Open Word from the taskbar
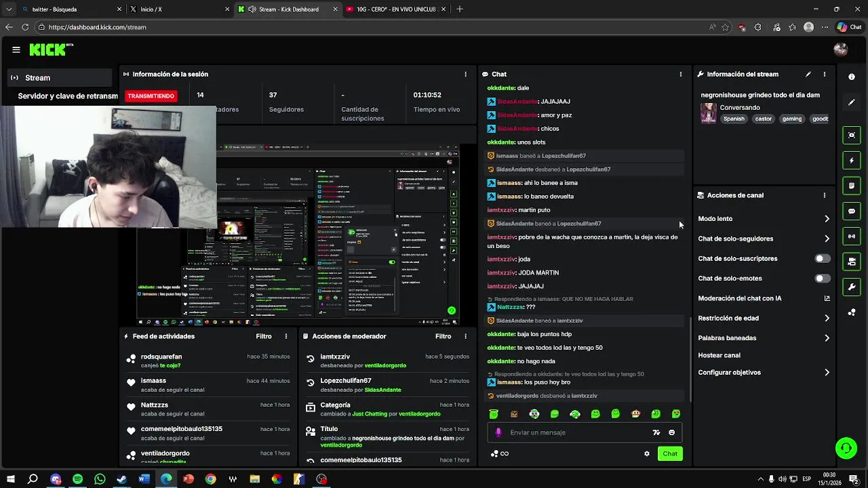This screenshot has height=488, width=868. 144,479
